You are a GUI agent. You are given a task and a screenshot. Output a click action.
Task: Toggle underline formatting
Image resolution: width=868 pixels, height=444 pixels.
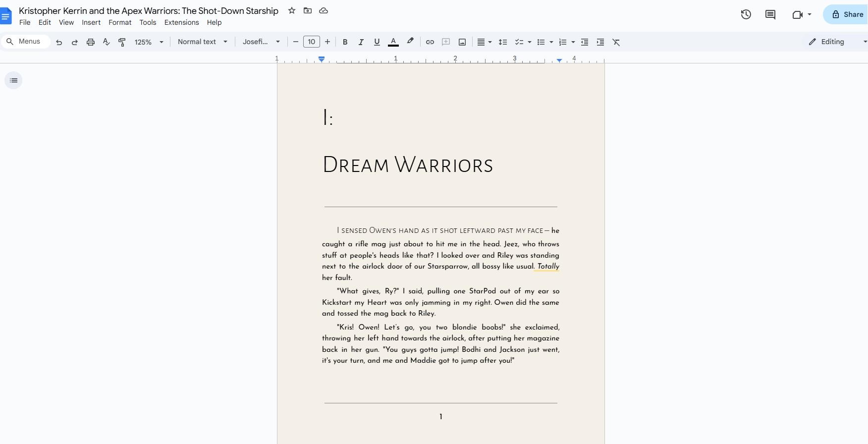coord(377,42)
